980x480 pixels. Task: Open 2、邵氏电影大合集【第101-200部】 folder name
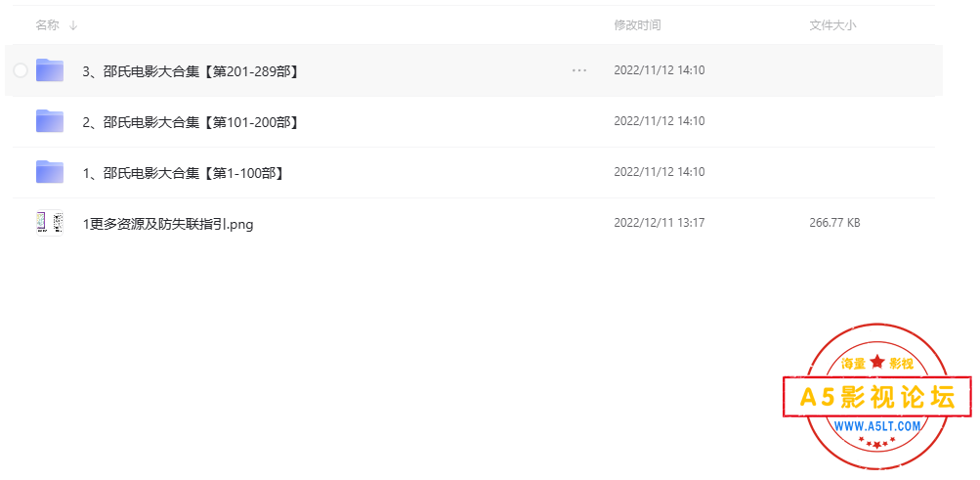click(192, 122)
